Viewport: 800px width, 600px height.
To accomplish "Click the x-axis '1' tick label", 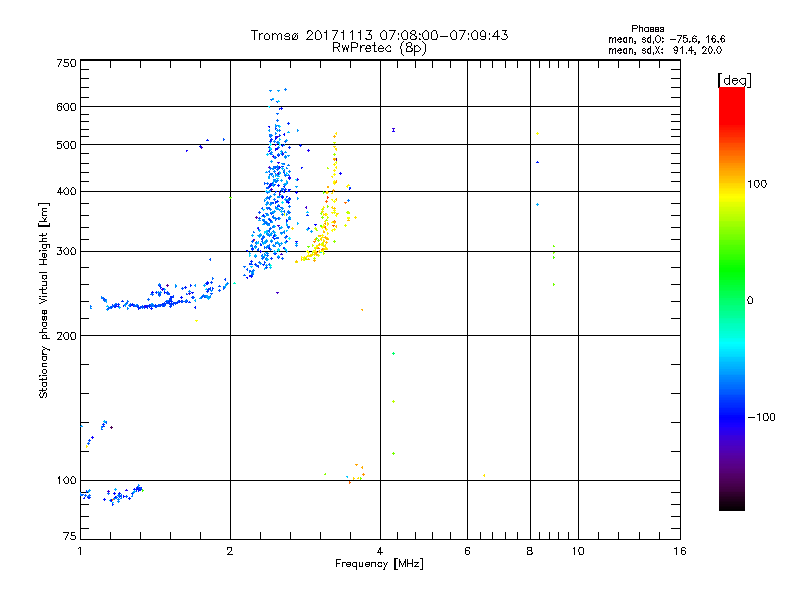I will tap(80, 551).
